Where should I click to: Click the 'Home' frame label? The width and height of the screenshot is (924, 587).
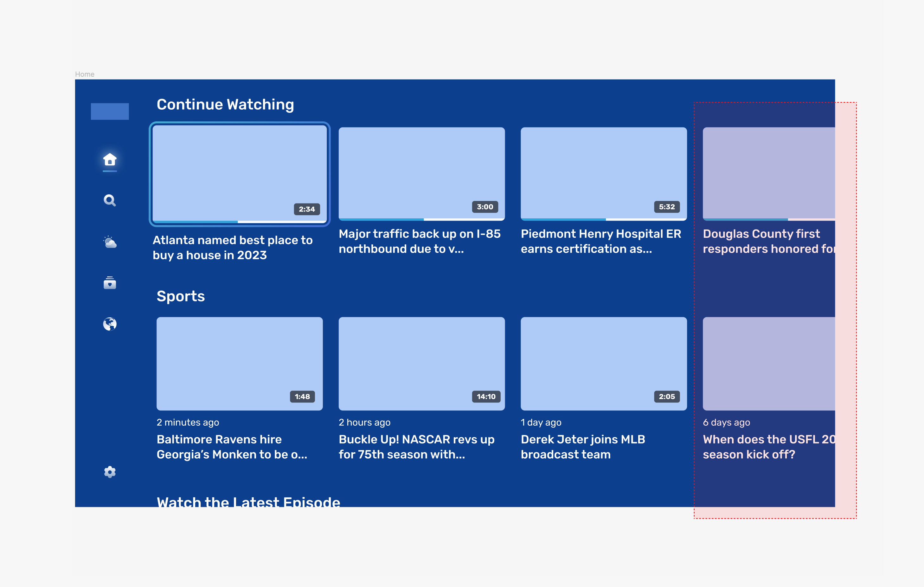pos(85,74)
